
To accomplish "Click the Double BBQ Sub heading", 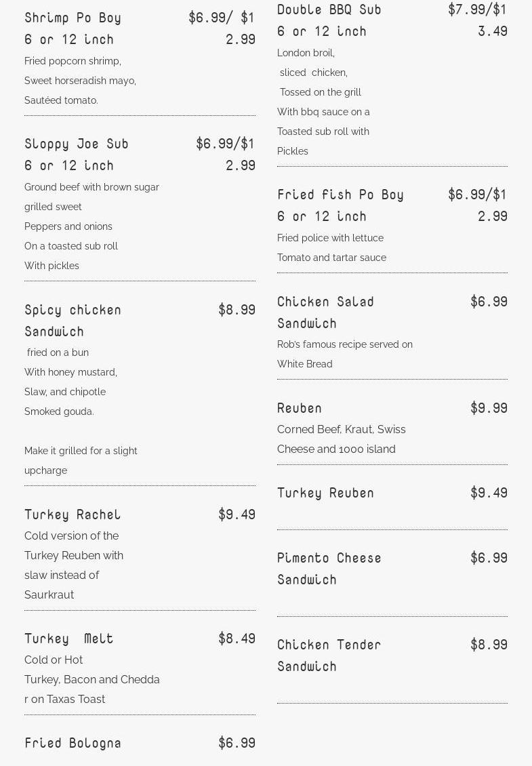I will pyautogui.click(x=329, y=9).
